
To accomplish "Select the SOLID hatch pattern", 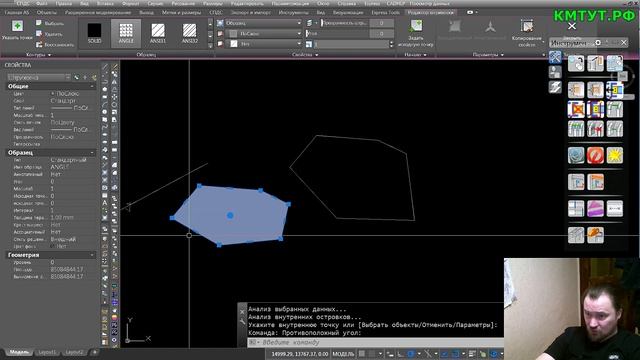I will click(x=94, y=33).
